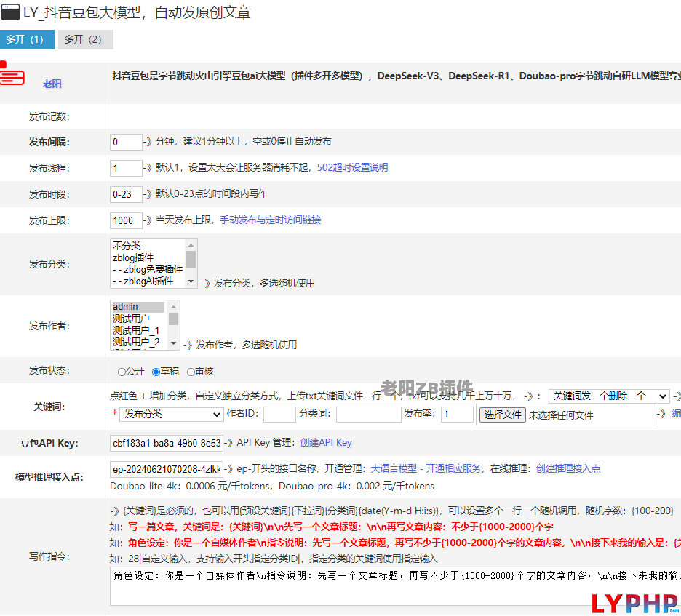Click the red 老阳 logo icon
The image size is (681, 616).
[12, 73]
